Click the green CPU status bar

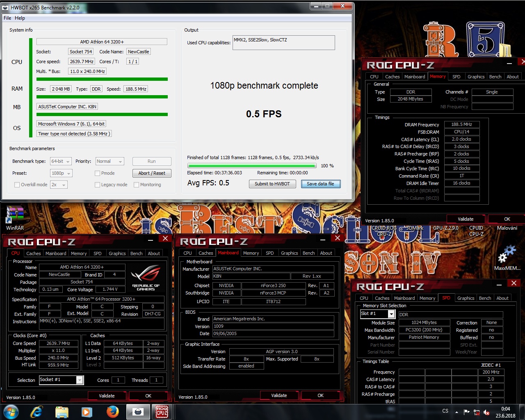click(x=102, y=79)
